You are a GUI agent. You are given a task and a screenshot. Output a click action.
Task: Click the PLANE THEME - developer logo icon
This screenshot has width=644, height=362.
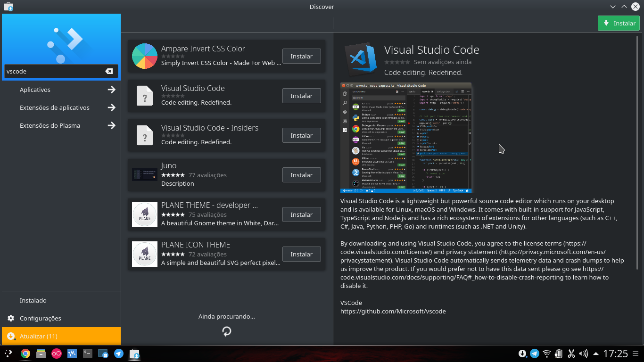point(145,214)
